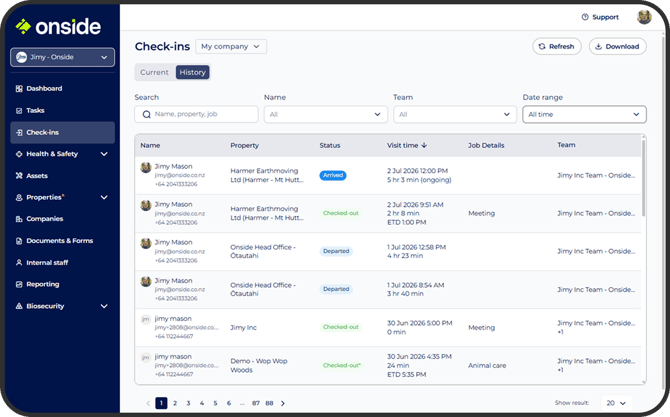The image size is (670, 417).
Task: Click the refresh arrows icon
Action: coord(542,47)
